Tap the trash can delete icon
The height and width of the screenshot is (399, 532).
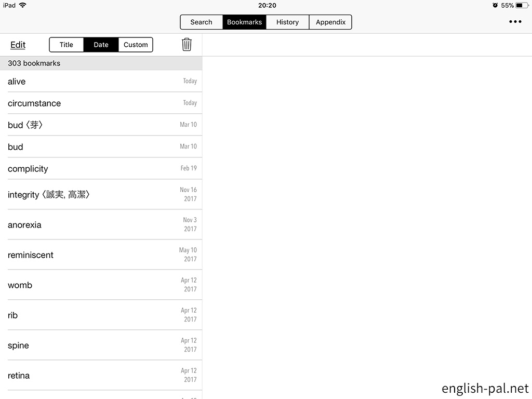[x=187, y=45]
